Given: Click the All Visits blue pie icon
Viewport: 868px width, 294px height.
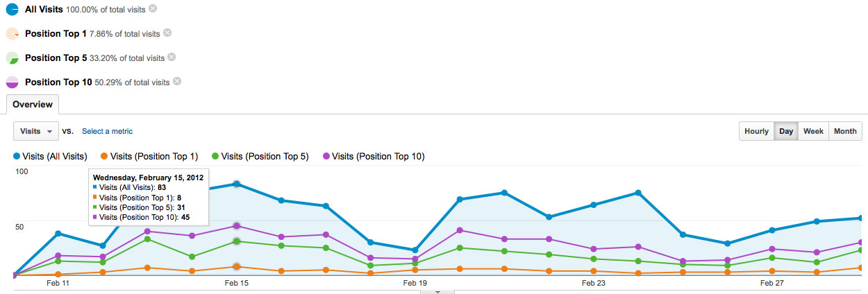Looking at the screenshot, I should 12,10.
